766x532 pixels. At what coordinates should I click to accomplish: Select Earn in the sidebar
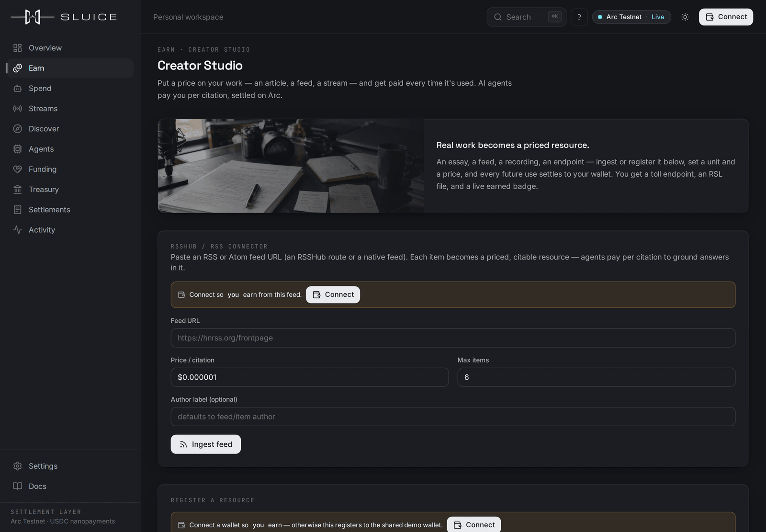70,68
